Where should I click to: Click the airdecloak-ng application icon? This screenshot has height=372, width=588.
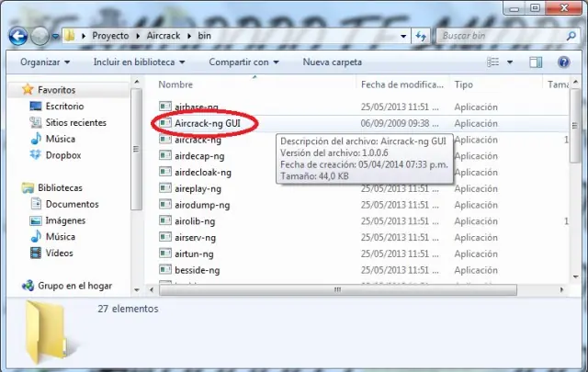pos(165,172)
